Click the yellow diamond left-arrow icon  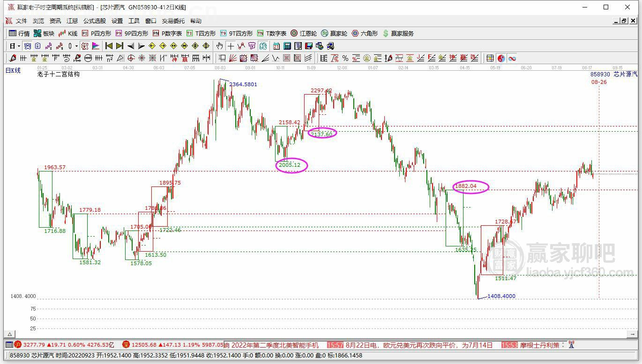(x=152, y=46)
